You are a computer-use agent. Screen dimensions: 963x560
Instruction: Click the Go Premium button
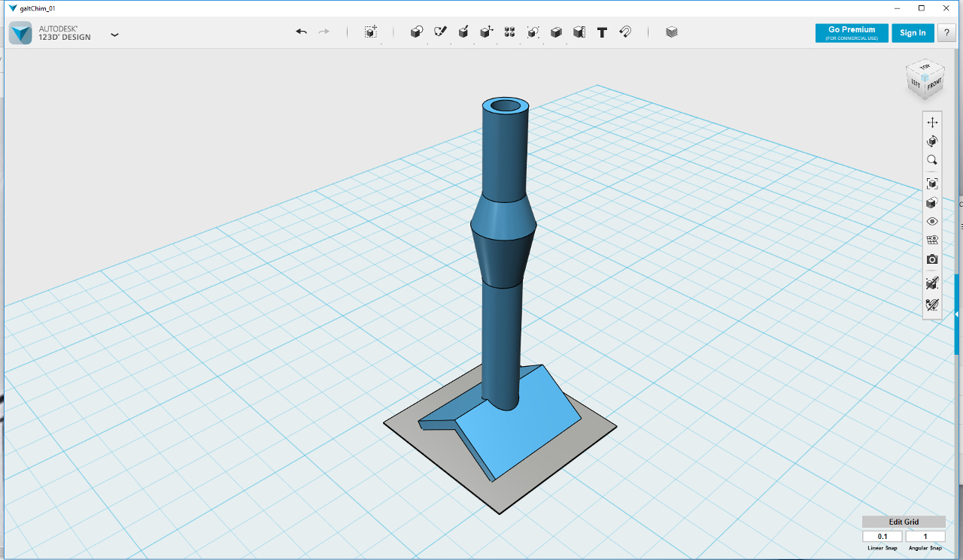click(852, 33)
